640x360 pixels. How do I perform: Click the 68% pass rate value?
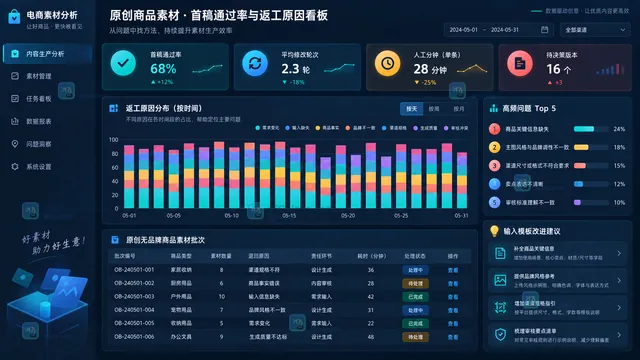(x=163, y=69)
